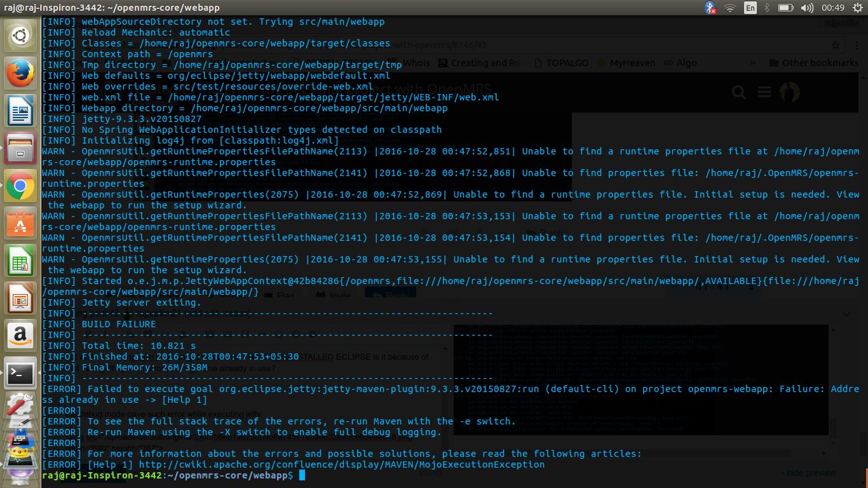868x488 pixels.
Task: Launch LibreOffice Impress from the dock
Action: click(20, 298)
